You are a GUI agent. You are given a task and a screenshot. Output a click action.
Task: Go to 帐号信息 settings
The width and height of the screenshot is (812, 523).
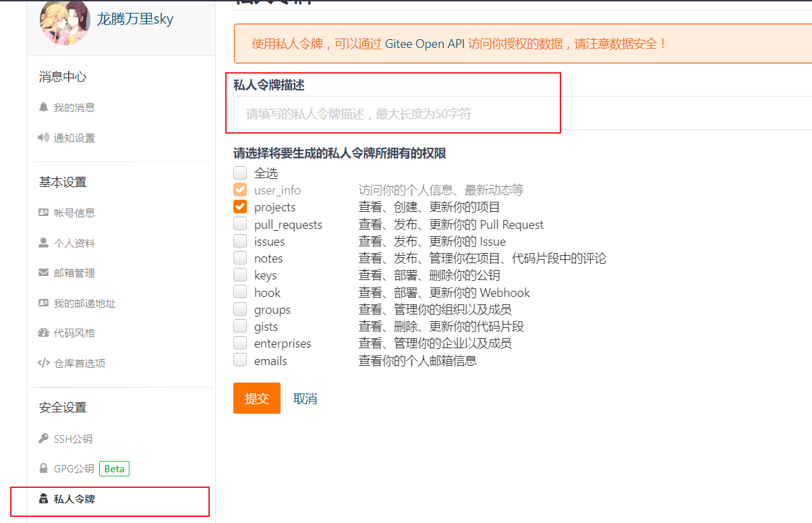coord(74,213)
